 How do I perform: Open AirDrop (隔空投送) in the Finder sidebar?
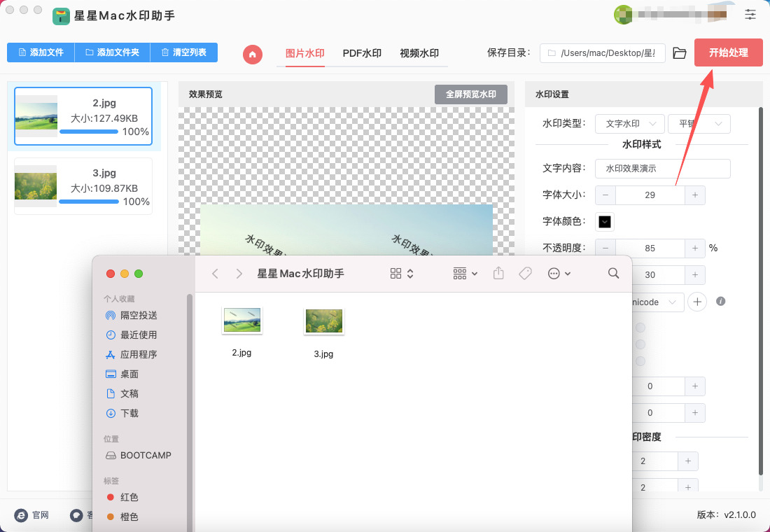(x=138, y=315)
